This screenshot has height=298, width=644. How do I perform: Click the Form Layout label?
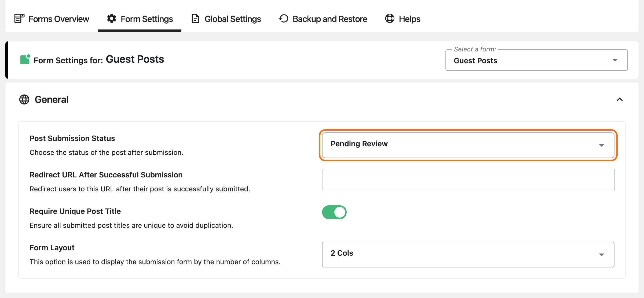tap(52, 248)
